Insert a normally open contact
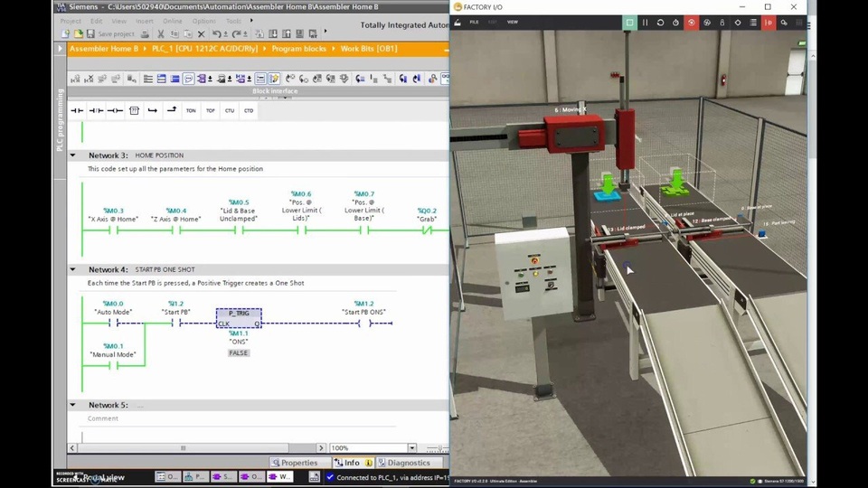 77,110
